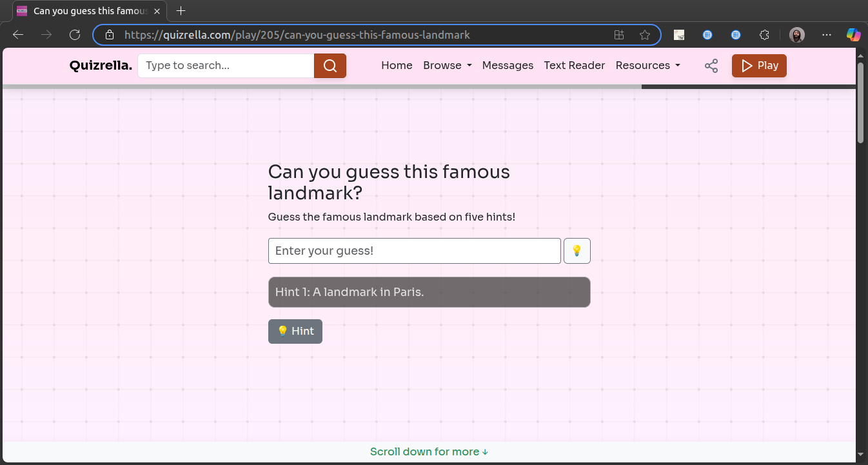
Task: Open the browser settings ellipsis menu
Action: [x=826, y=35]
